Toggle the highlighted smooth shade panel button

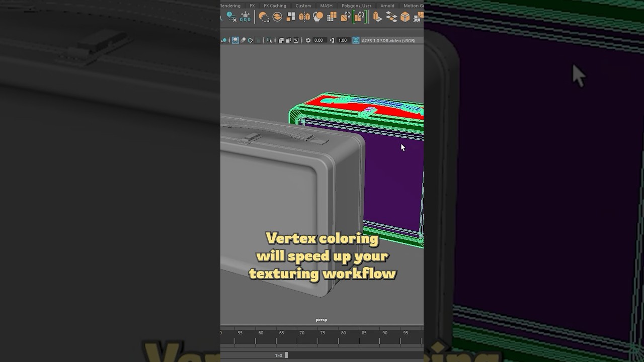(235, 40)
